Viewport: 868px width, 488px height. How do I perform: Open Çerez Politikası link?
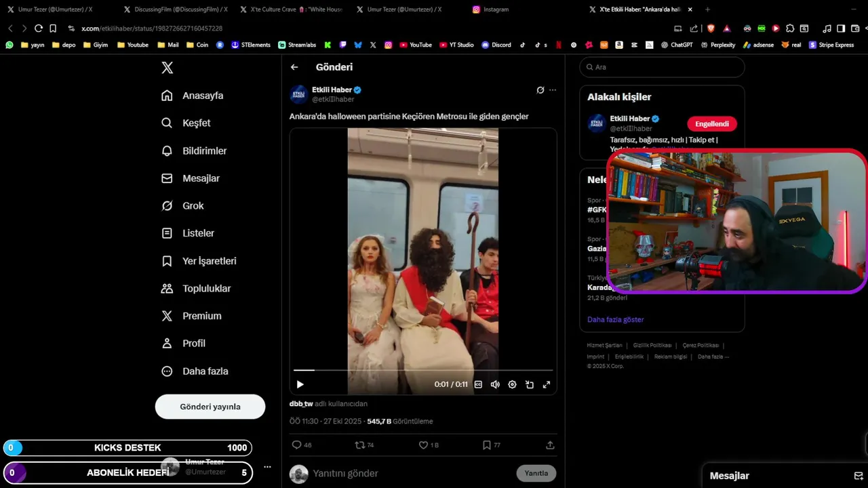701,346
